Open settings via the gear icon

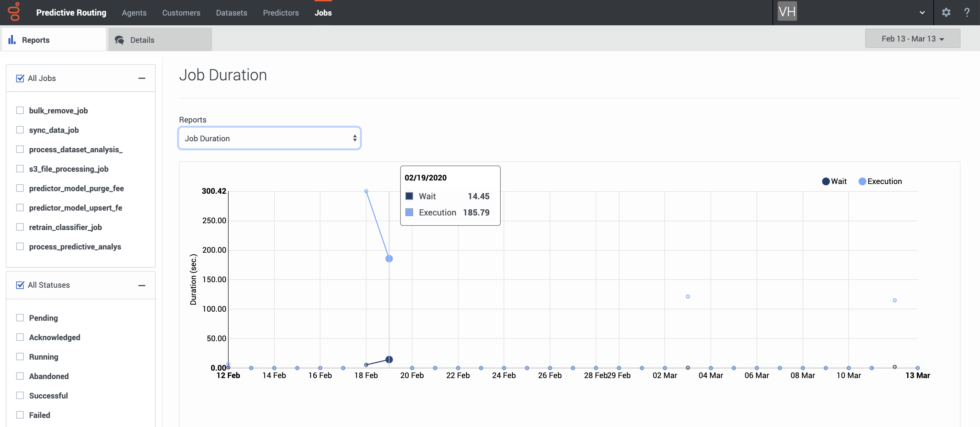click(946, 13)
